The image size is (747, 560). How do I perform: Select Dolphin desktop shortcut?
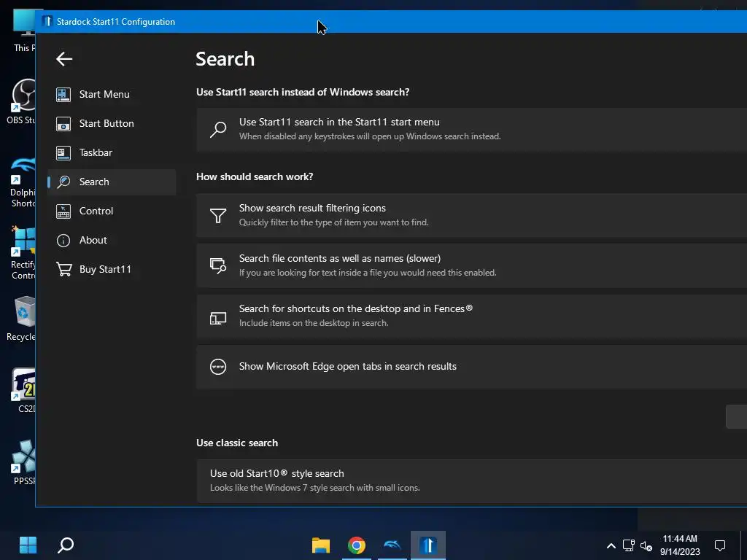21,182
